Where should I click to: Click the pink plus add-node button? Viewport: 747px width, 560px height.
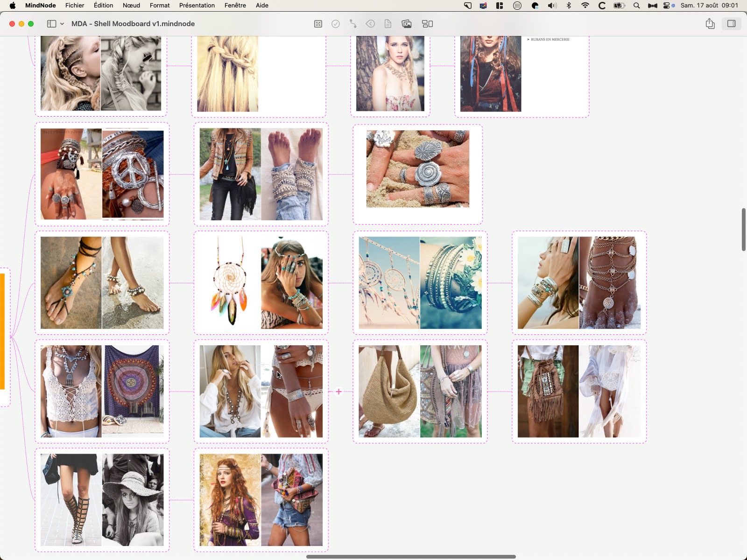(339, 392)
